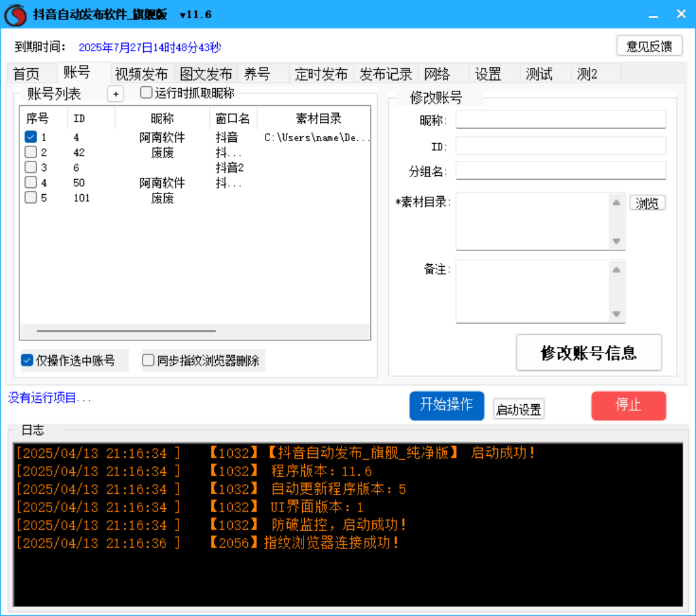
Task: Focus the ID input field
Action: (x=561, y=146)
